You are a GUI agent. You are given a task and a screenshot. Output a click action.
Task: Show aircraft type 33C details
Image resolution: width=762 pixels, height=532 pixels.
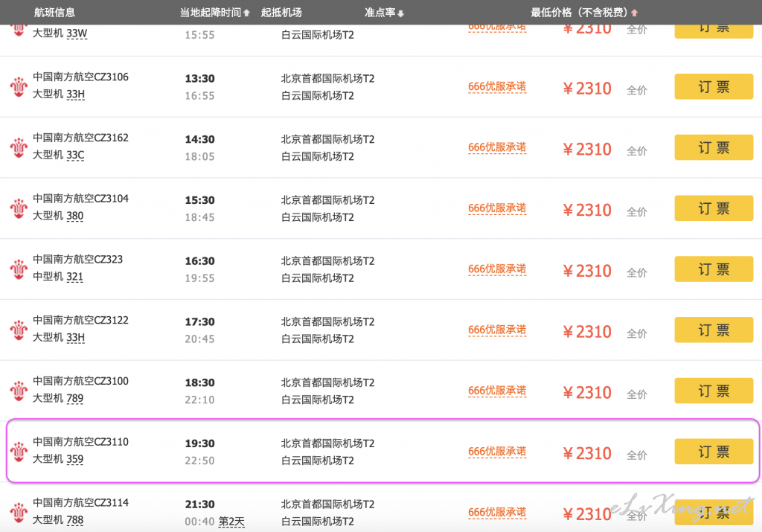pyautogui.click(x=75, y=155)
